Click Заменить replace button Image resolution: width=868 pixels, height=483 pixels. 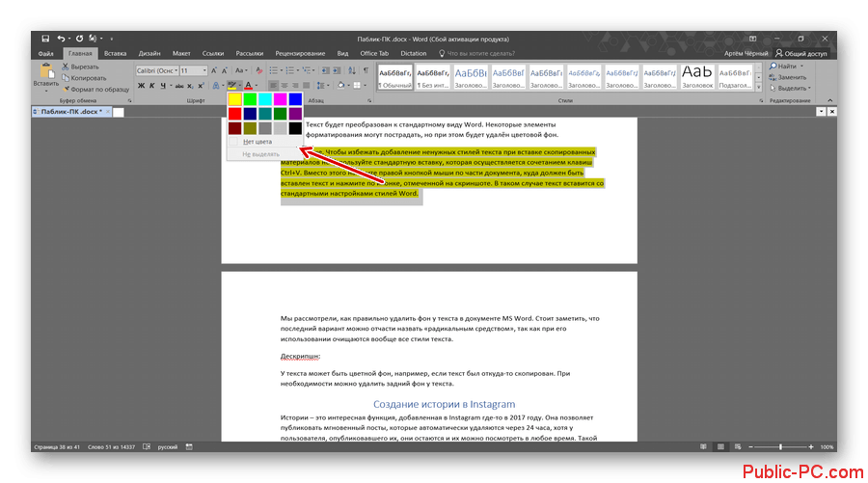pyautogui.click(x=788, y=77)
